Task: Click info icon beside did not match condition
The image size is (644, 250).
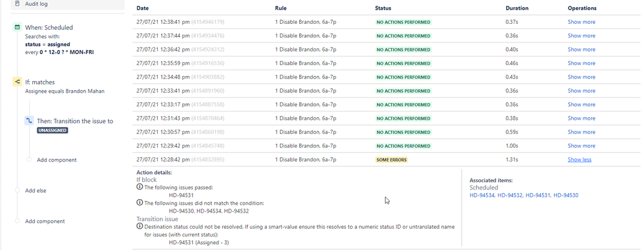Action: point(139,203)
